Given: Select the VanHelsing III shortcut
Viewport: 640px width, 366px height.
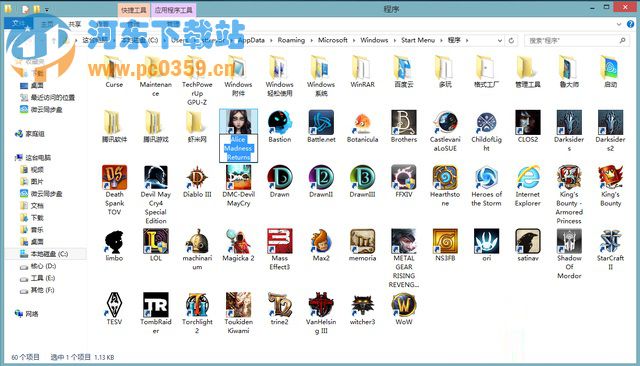Looking at the screenshot, I should coord(321,304).
